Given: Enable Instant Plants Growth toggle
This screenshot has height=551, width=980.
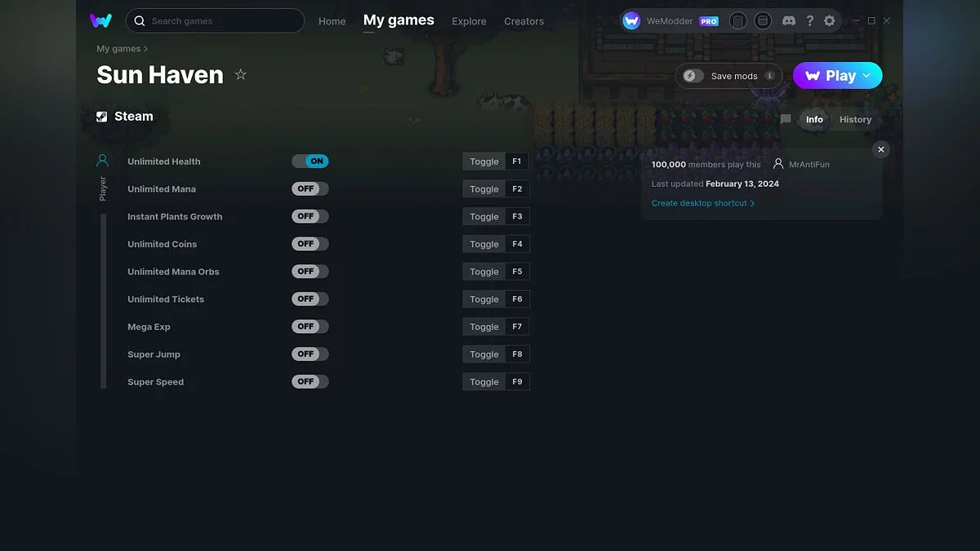Looking at the screenshot, I should tap(310, 216).
